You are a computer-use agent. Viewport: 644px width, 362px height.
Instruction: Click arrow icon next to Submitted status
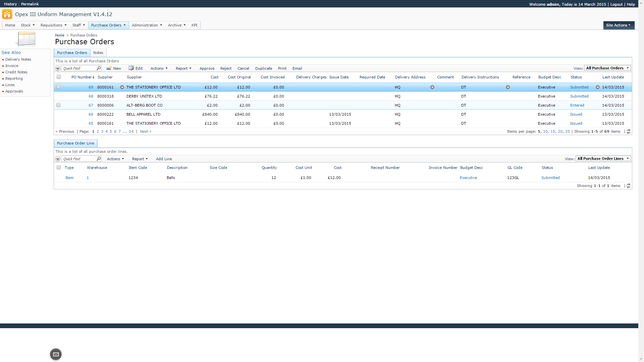[x=598, y=87]
